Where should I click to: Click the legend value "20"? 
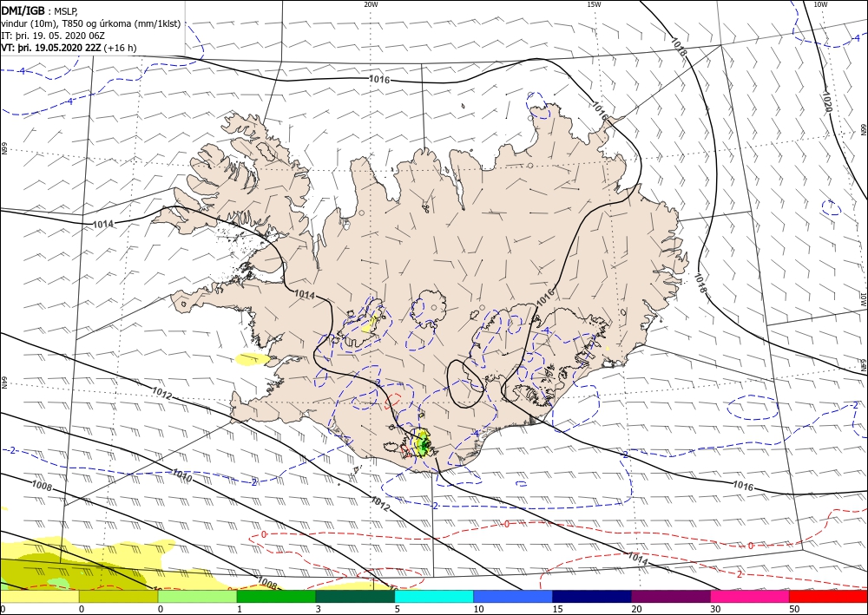(x=636, y=609)
